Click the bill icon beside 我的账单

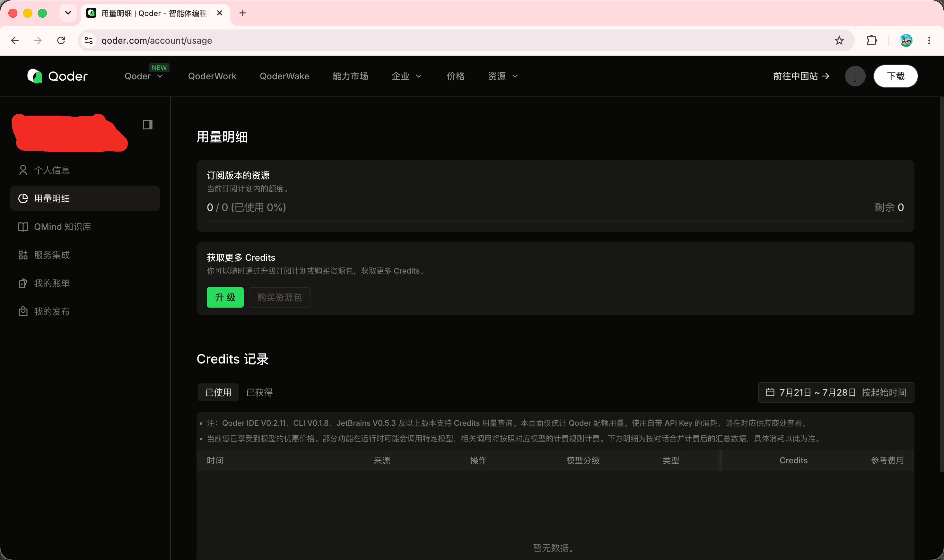point(23,284)
